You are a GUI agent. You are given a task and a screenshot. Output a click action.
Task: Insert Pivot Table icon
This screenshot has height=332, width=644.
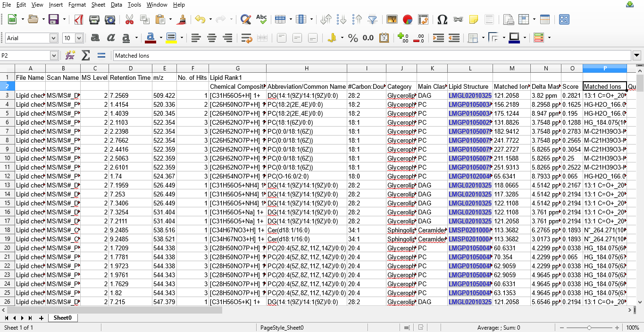[423, 19]
